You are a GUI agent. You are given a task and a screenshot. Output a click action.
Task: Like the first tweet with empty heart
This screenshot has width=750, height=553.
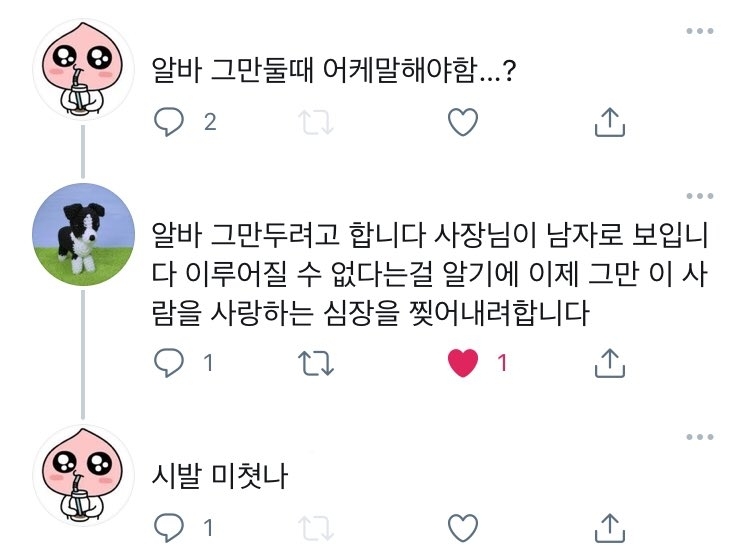coord(463,122)
